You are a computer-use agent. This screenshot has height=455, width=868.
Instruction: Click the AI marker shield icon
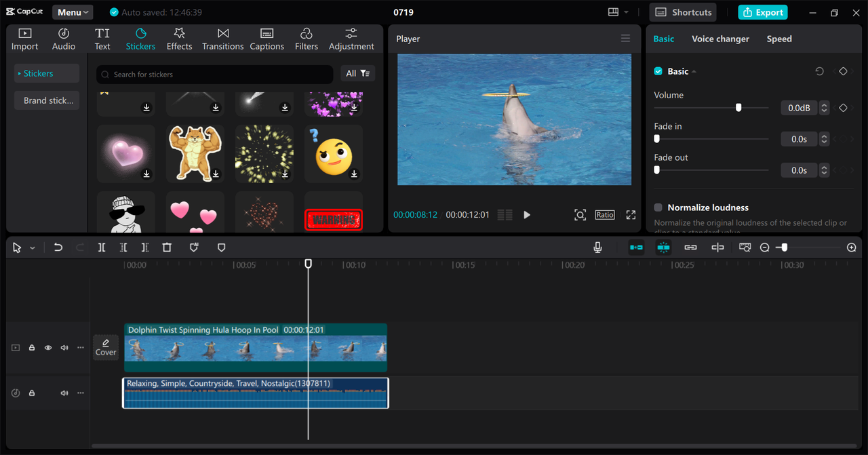click(194, 248)
